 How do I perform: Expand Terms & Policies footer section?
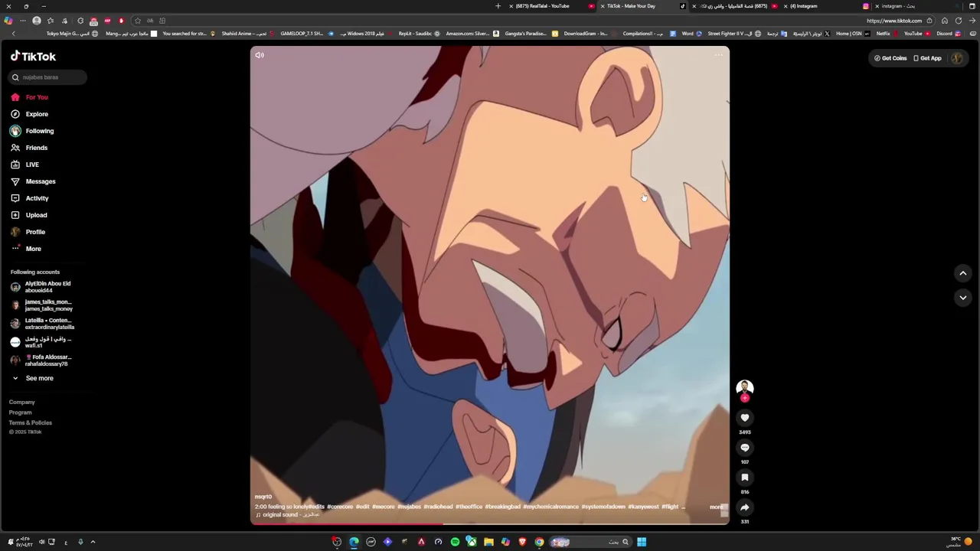[31, 422]
